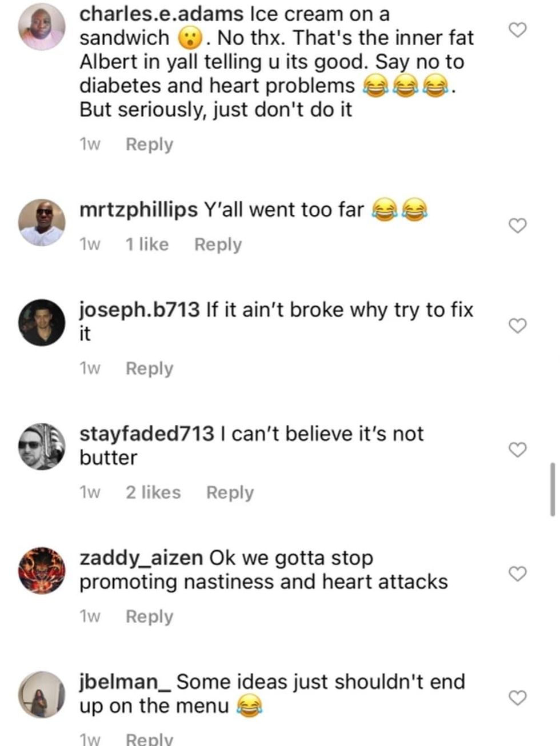
Task: Like jbelman_'s comment heart icon
Action: tap(518, 697)
